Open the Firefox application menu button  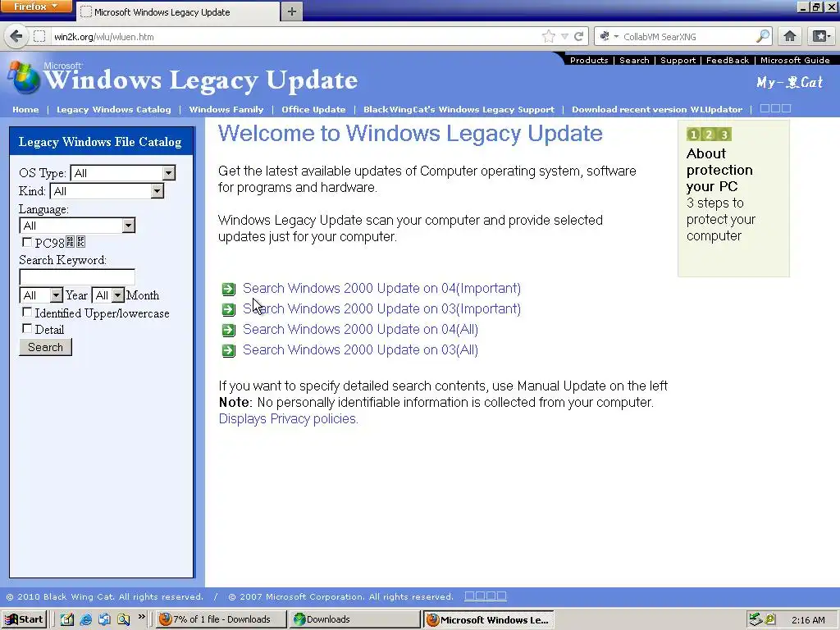click(36, 7)
